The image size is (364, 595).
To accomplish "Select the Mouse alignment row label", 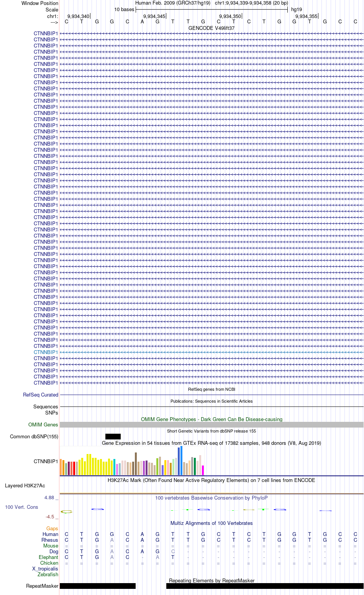I will [x=51, y=546].
